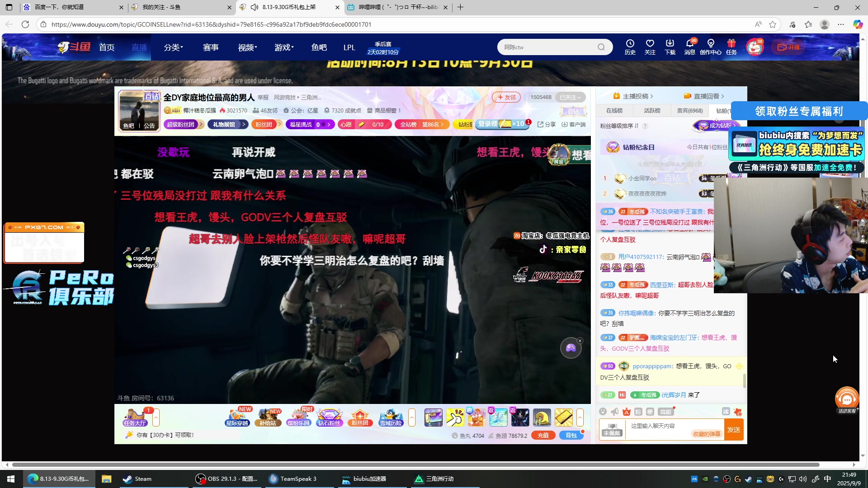Click the 充值 recharge button

(543, 435)
